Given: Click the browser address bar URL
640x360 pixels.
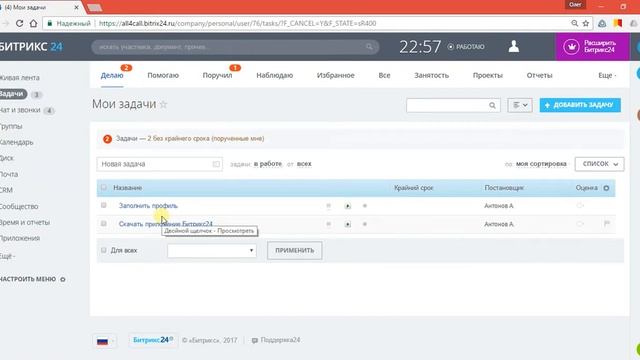Looking at the screenshot, I should [x=238, y=23].
